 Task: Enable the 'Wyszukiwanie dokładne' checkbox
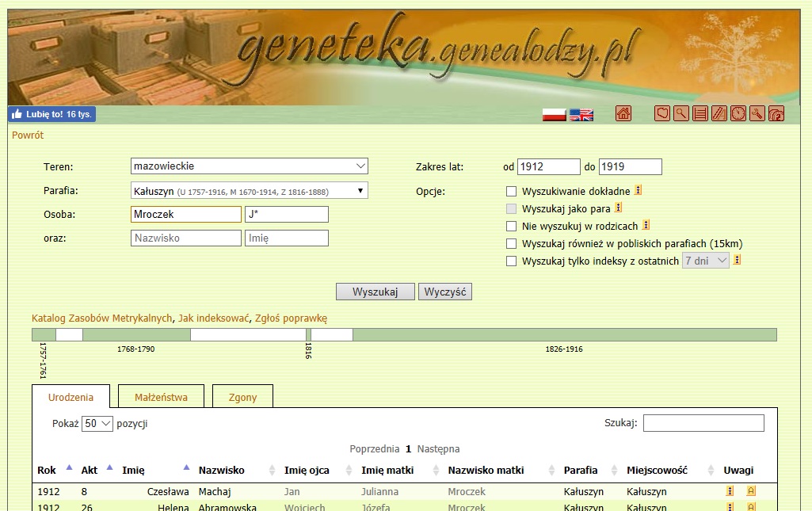pyautogui.click(x=512, y=191)
